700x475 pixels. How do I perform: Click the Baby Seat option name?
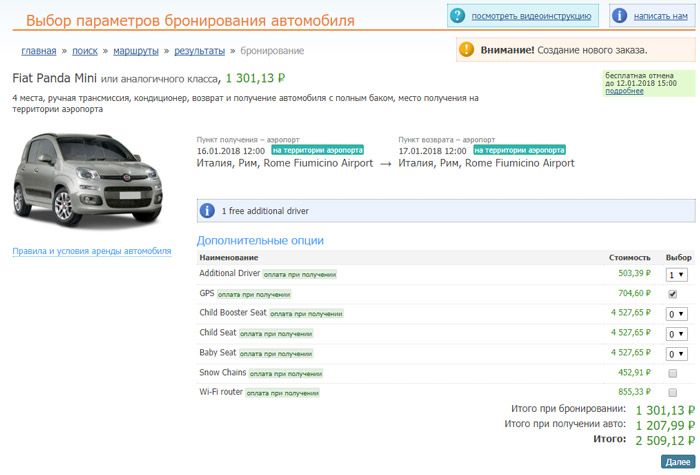coord(217,353)
